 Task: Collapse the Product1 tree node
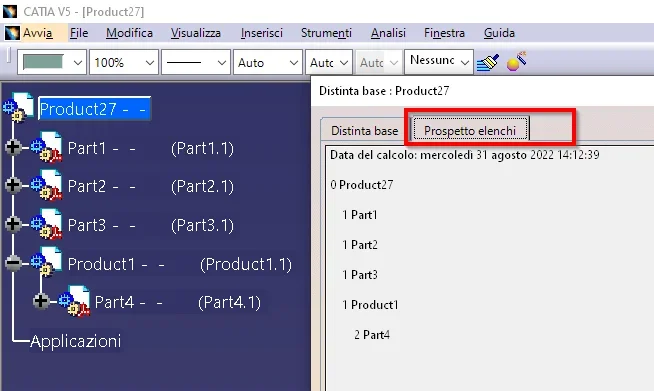[x=13, y=262]
